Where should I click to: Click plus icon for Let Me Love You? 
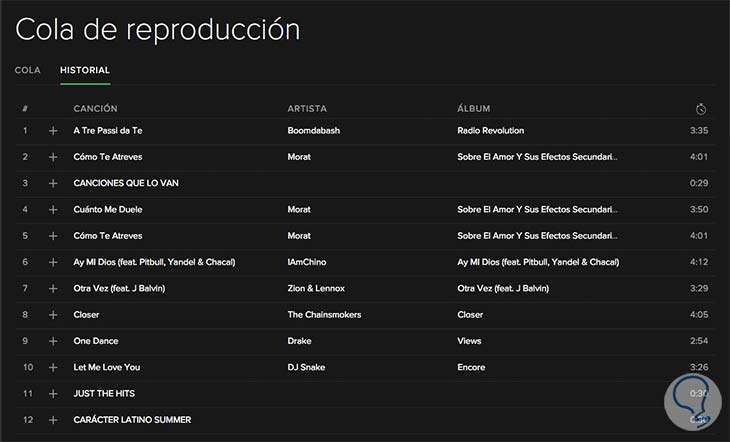point(54,367)
